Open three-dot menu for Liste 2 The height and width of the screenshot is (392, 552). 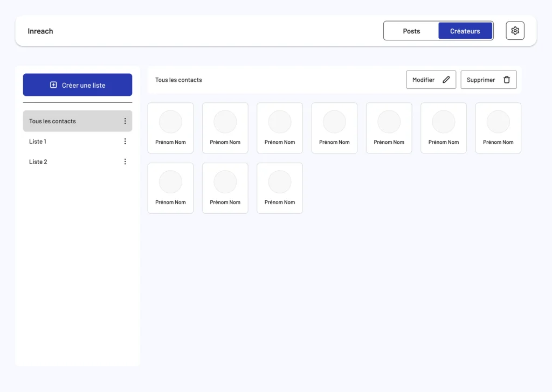point(125,162)
